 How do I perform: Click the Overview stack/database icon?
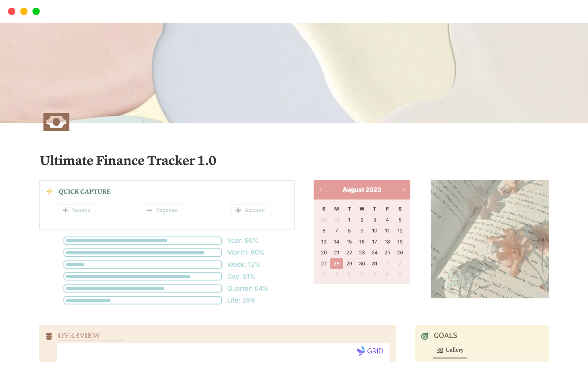pos(50,335)
